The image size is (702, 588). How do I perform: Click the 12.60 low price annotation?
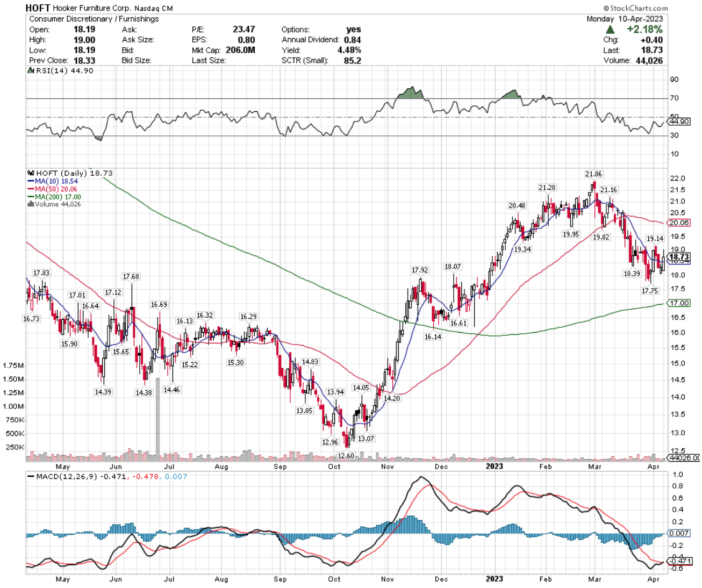(x=346, y=456)
